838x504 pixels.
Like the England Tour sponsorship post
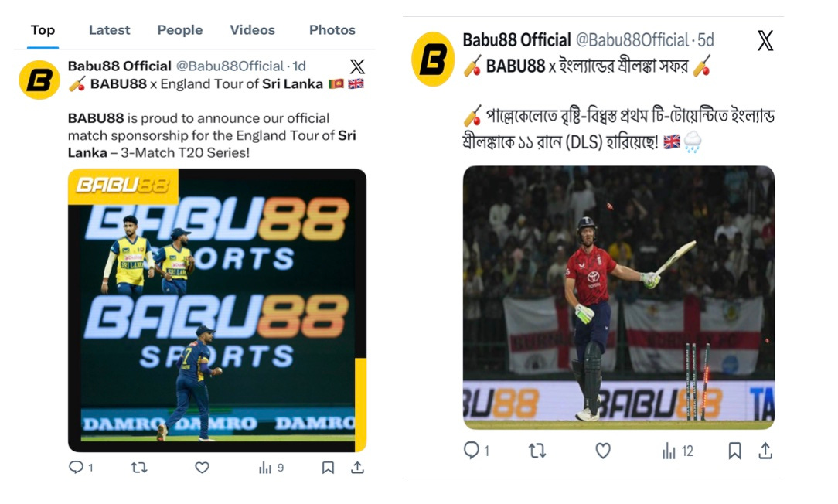[202, 468]
